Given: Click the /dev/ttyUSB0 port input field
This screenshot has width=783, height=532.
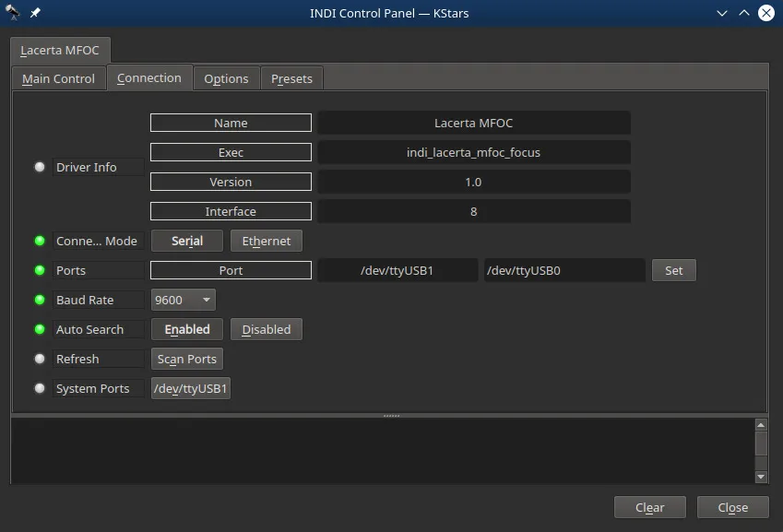Looking at the screenshot, I should 564,270.
